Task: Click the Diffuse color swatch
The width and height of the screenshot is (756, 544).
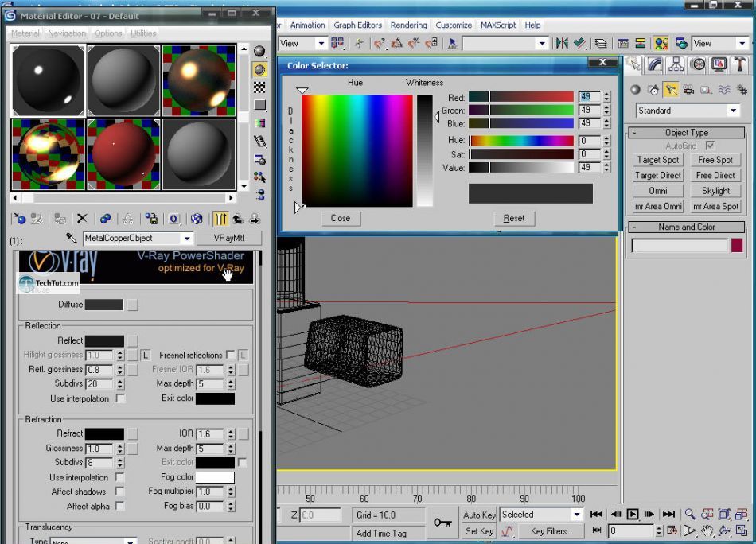Action: tap(104, 305)
